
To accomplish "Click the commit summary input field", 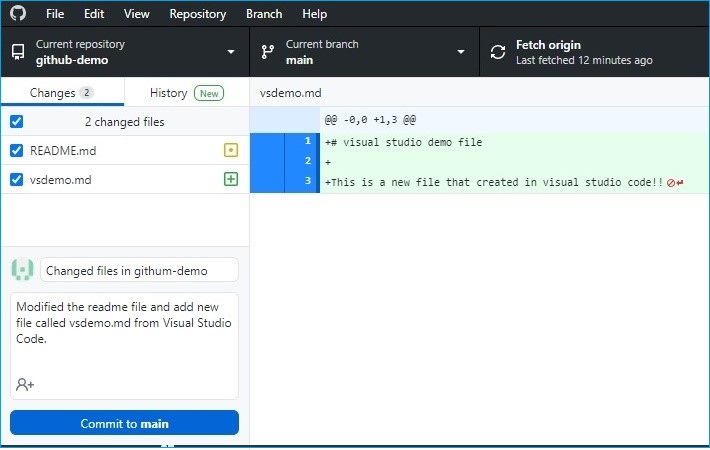I will coord(139,270).
